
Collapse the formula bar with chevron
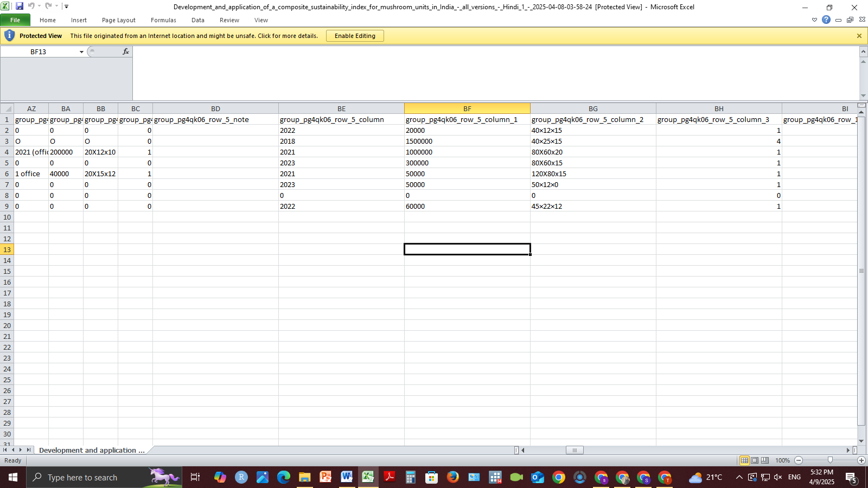[x=863, y=52]
